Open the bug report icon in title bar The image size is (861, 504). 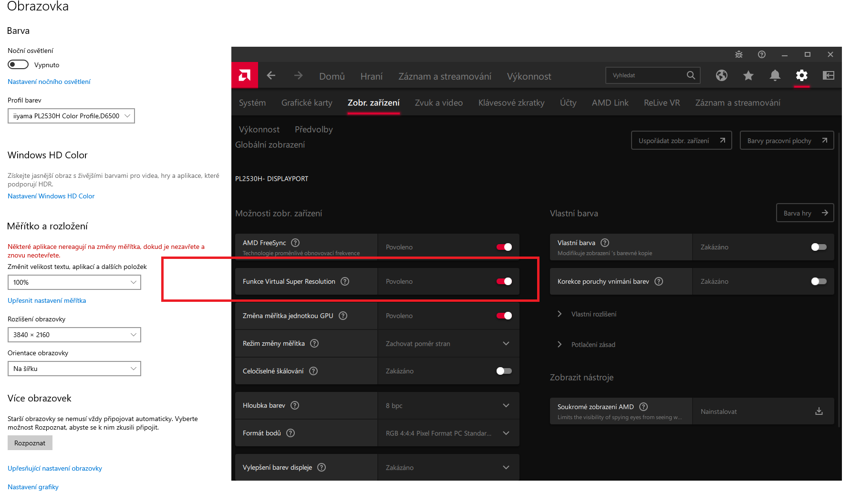(x=739, y=54)
